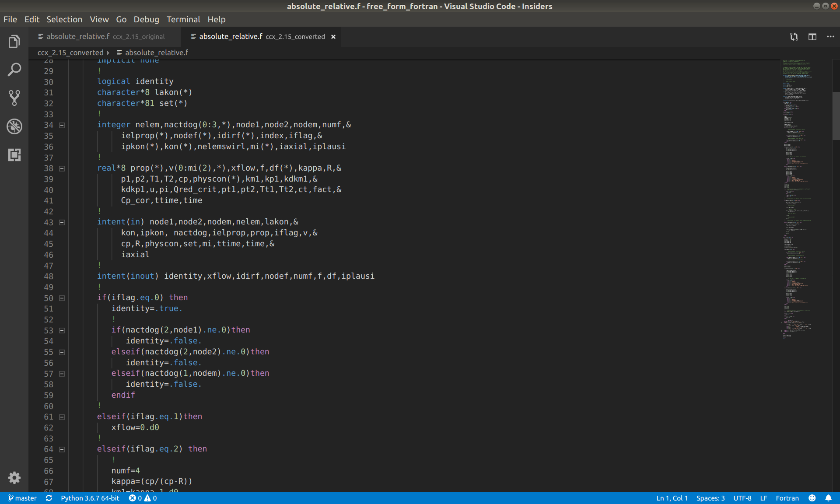Click 'intent(inout)' declaration line
This screenshot has height=504, width=840.
pyautogui.click(x=236, y=276)
